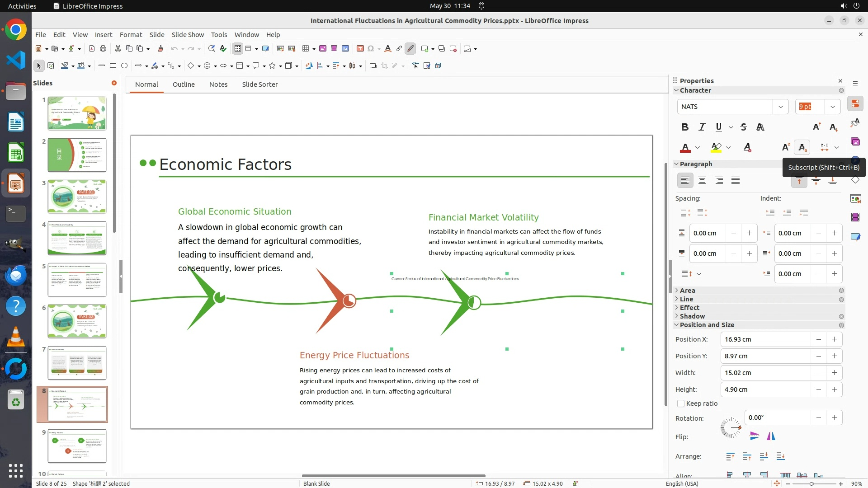Click the Ellipse shape tool

[124, 66]
